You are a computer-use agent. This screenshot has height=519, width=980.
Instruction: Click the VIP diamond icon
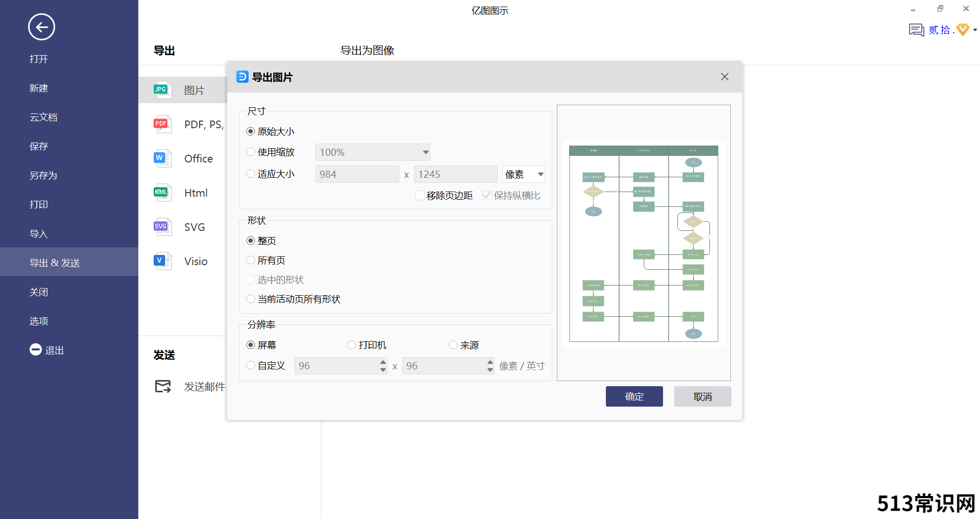click(x=963, y=30)
